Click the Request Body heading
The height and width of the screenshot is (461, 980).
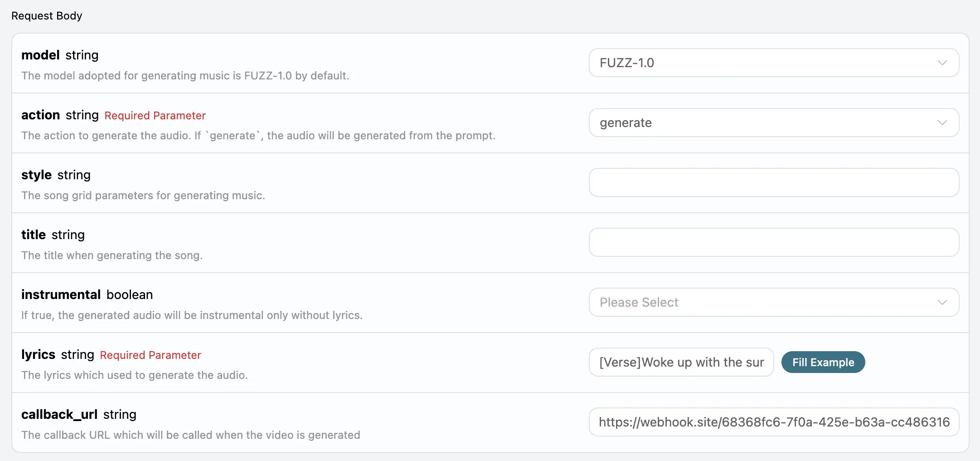[x=47, y=16]
